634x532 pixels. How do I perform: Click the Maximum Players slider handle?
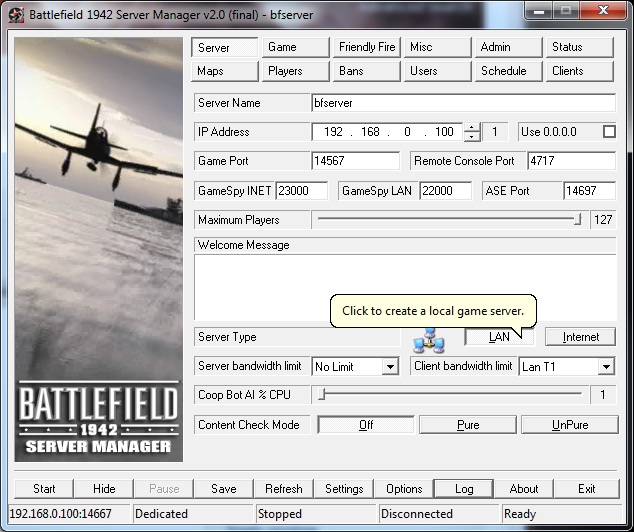578,220
